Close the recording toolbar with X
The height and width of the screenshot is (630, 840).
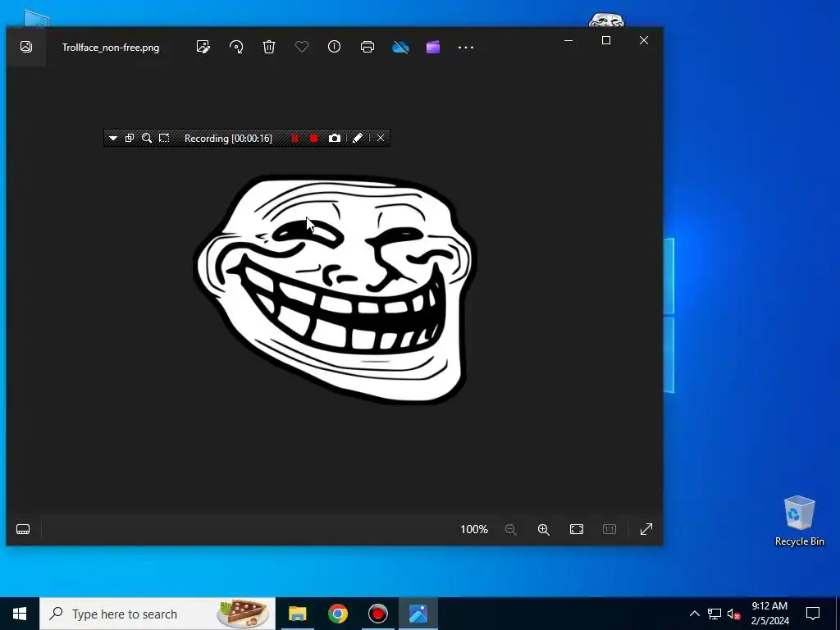381,138
